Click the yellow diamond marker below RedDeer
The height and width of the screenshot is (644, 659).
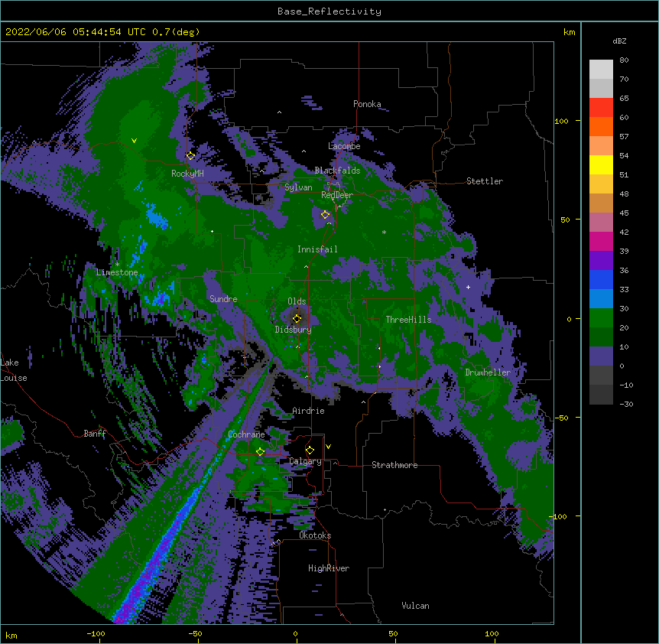pos(326,215)
